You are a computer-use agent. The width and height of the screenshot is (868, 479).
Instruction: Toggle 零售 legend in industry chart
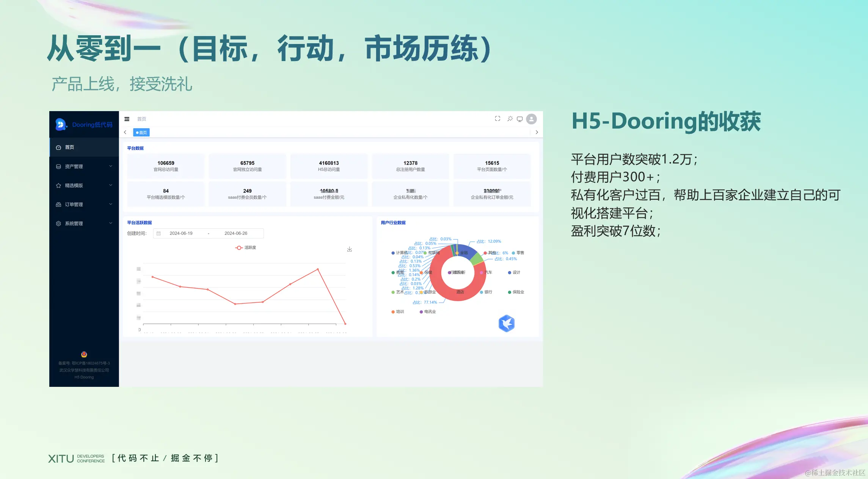click(x=518, y=253)
